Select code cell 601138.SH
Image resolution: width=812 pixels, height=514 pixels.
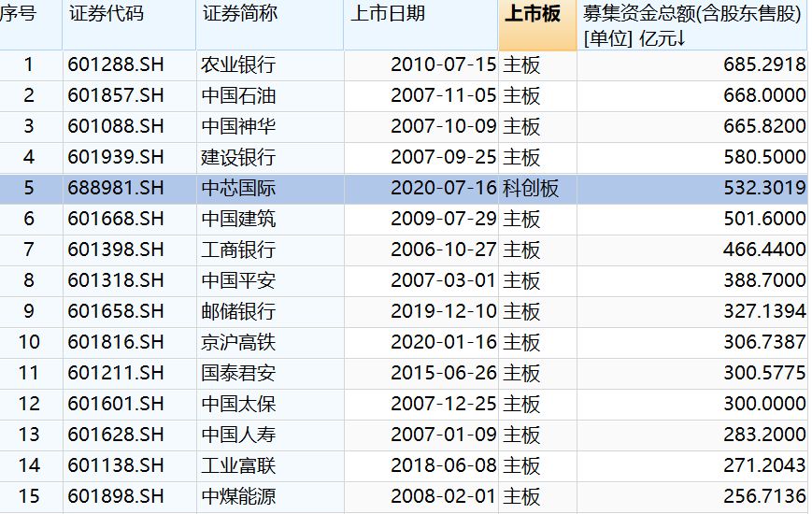pyautogui.click(x=130, y=465)
